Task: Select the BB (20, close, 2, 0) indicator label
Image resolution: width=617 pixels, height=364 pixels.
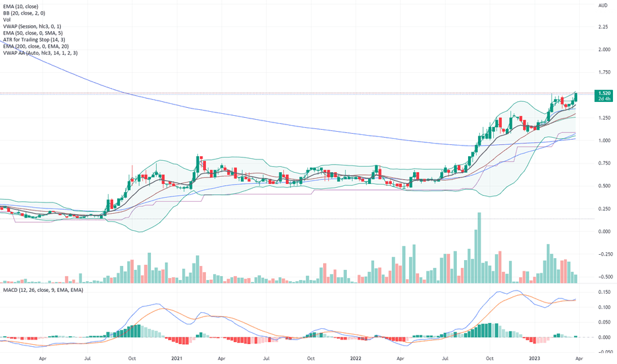Action: point(24,13)
